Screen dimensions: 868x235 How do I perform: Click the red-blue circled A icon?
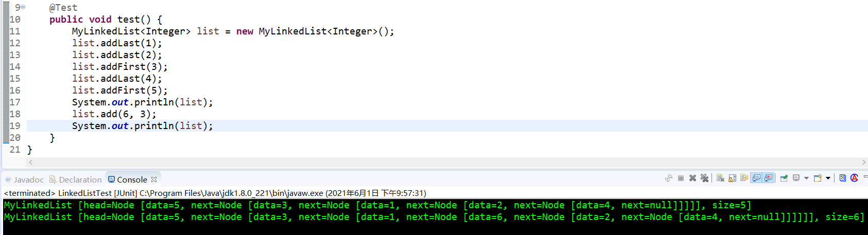coord(854,178)
